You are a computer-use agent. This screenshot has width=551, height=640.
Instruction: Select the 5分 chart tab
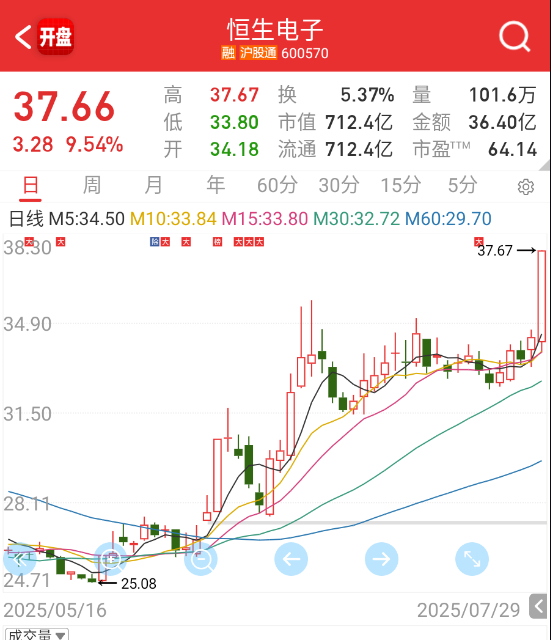pyautogui.click(x=462, y=185)
